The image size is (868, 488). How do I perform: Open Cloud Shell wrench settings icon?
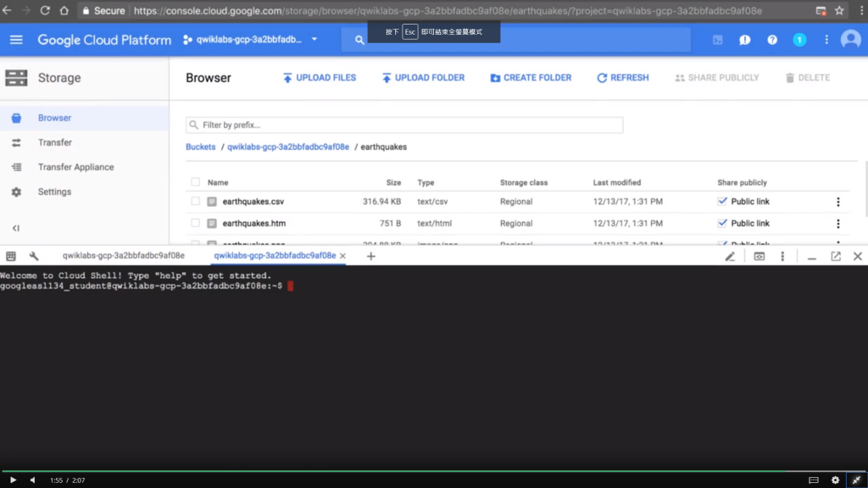34,256
